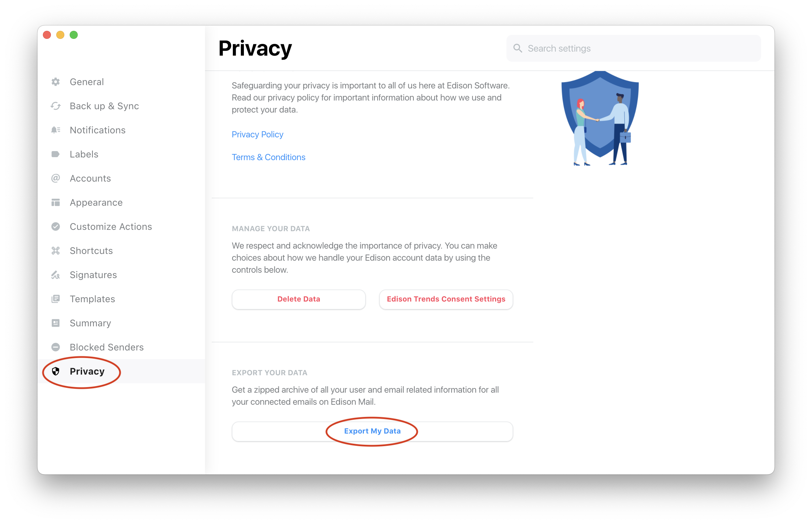Focus the Search settings field
This screenshot has height=524, width=812.
click(634, 48)
